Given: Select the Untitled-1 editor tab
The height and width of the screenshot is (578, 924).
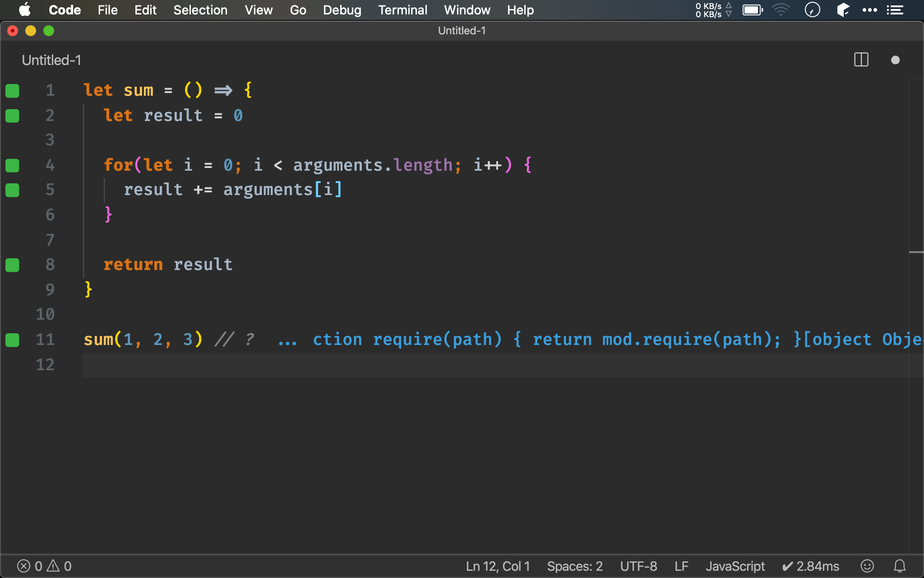Looking at the screenshot, I should pos(51,60).
